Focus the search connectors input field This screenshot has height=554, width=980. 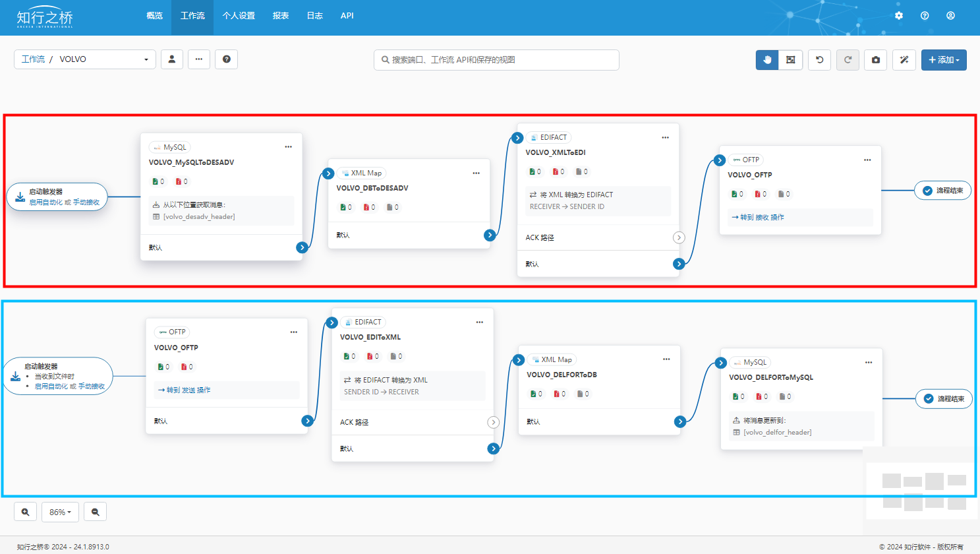(x=496, y=60)
